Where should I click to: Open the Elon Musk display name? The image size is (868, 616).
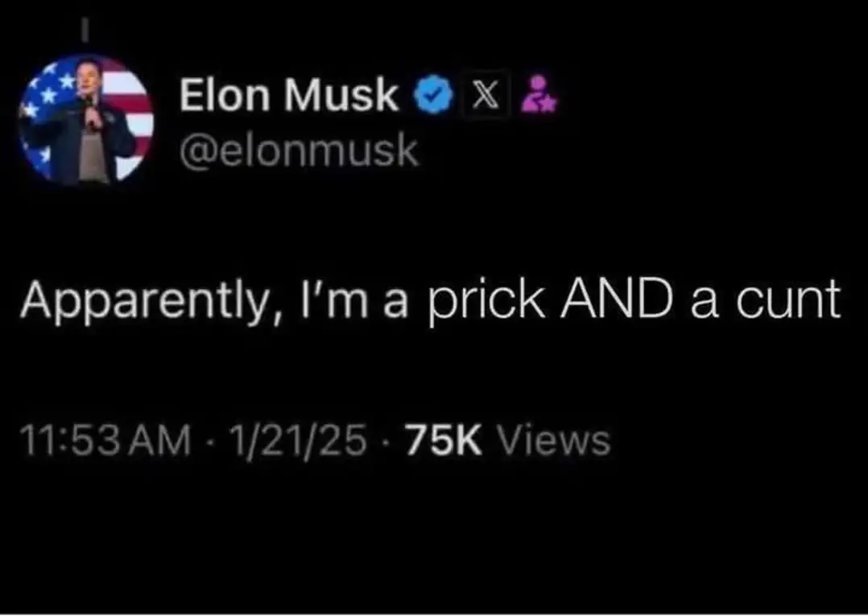288,95
